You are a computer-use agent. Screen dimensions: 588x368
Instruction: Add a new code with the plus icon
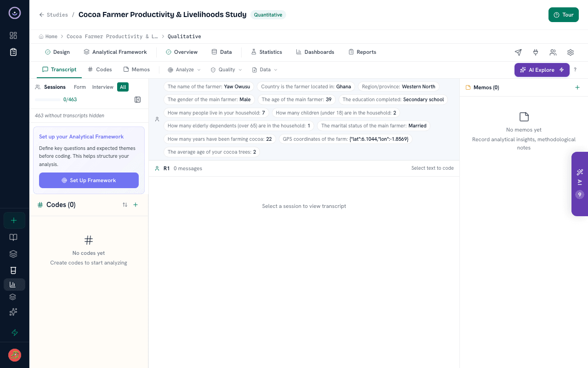(x=136, y=205)
